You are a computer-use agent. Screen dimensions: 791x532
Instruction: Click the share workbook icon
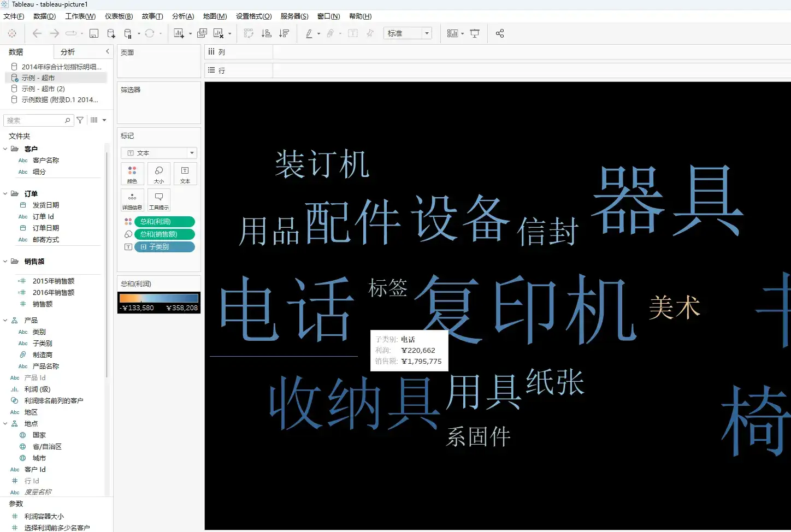(x=500, y=33)
